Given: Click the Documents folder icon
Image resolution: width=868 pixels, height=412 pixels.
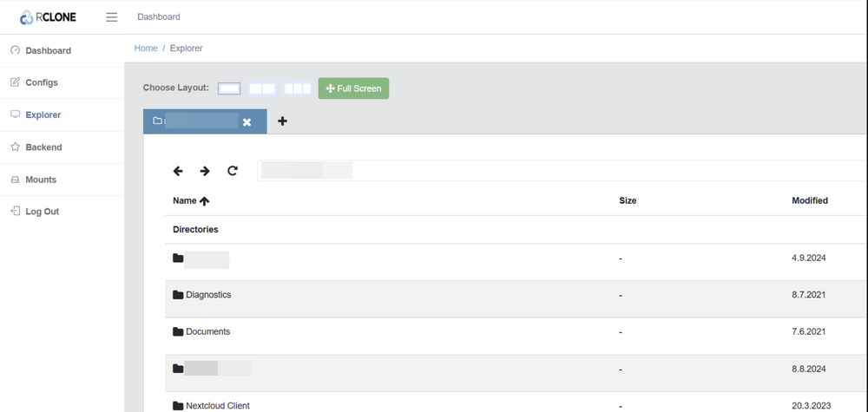Looking at the screenshot, I should tap(178, 332).
